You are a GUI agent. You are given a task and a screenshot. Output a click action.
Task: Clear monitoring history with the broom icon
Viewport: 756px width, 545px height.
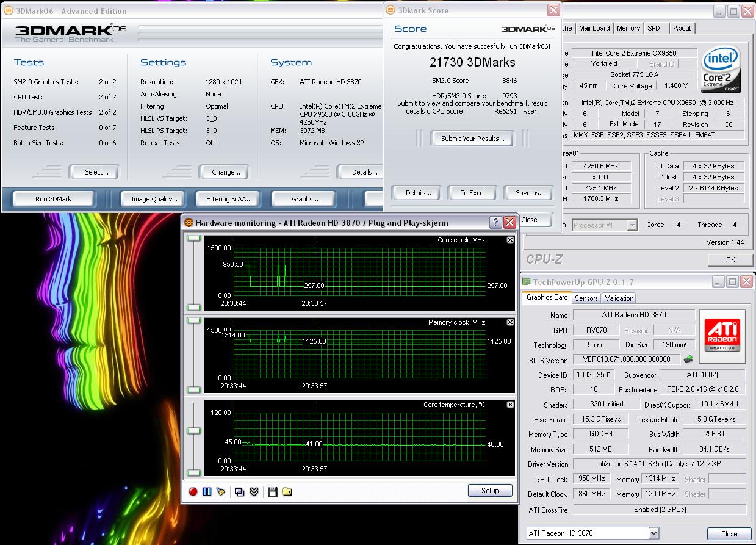pyautogui.click(x=221, y=491)
